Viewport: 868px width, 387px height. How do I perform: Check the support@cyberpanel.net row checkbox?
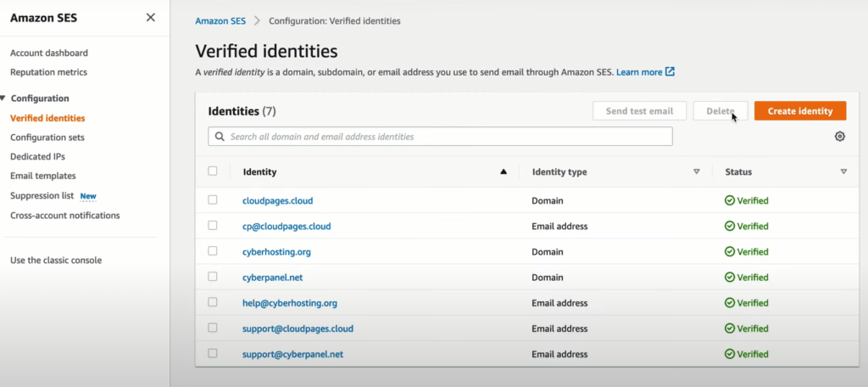pos(213,353)
